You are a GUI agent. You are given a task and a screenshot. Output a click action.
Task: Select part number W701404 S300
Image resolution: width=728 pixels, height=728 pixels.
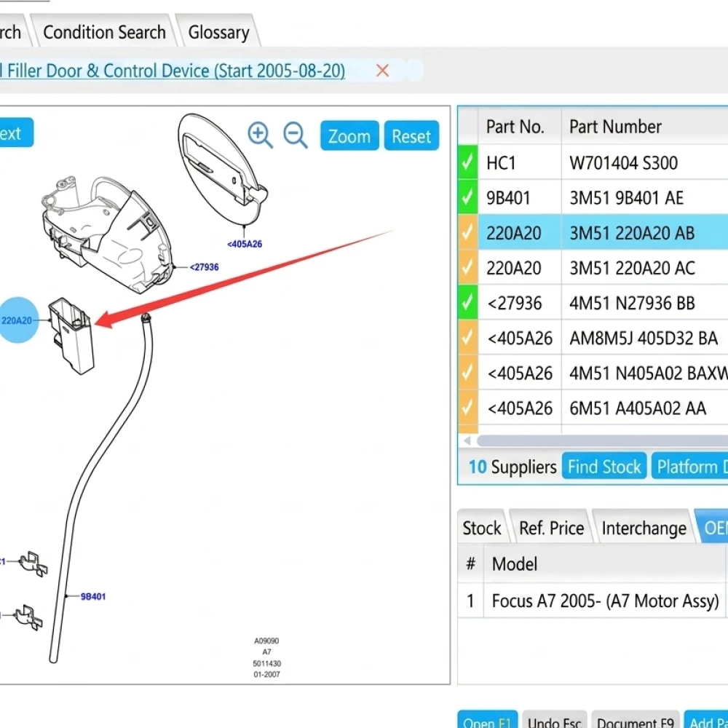pyautogui.click(x=624, y=162)
